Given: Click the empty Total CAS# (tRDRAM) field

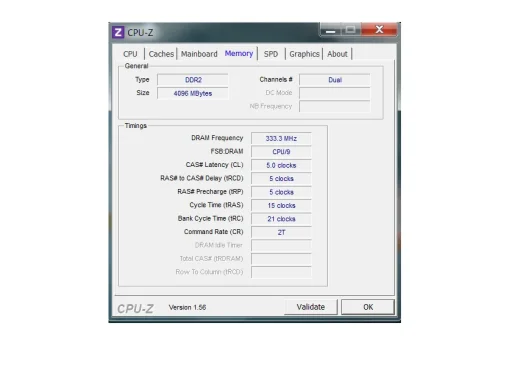Looking at the screenshot, I should (x=281, y=259).
